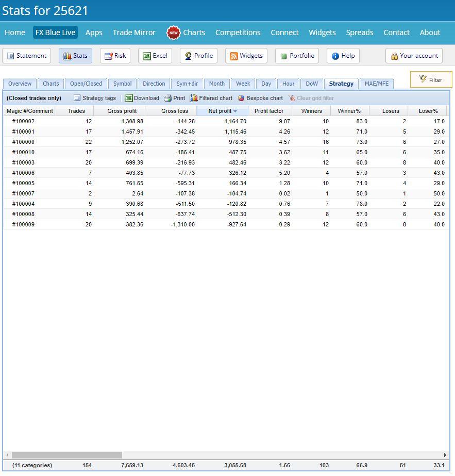Click the Your account button label
Image resolution: width=455 pixels, height=476 pixels.
click(x=419, y=56)
